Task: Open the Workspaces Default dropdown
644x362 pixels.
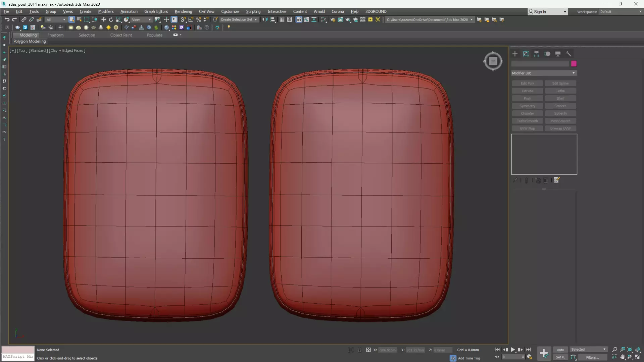Action: [x=621, y=12]
